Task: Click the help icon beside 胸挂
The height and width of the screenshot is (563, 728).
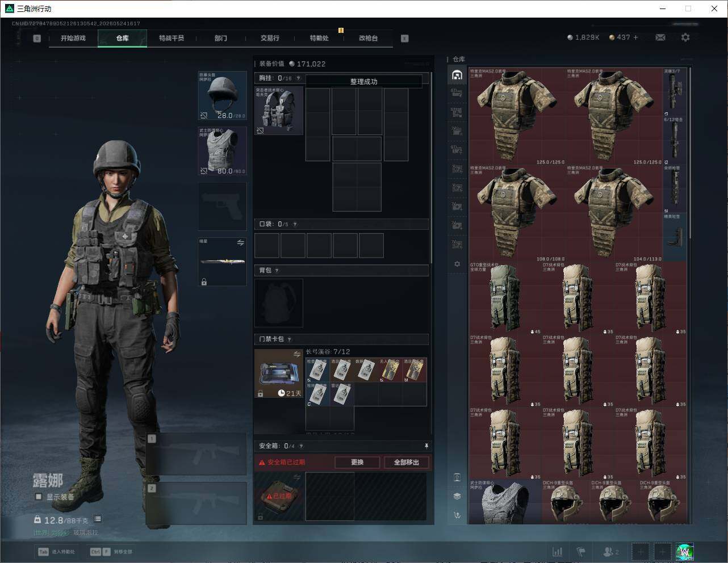Action: click(298, 78)
